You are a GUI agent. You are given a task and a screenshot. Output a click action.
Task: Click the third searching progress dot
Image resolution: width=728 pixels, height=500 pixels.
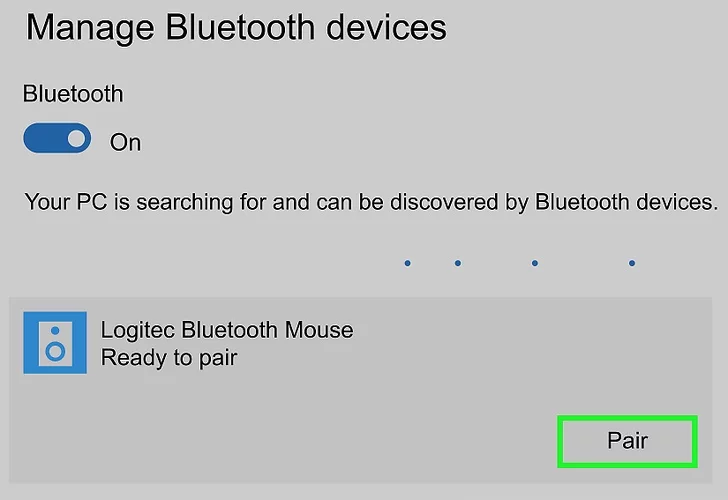[536, 264]
